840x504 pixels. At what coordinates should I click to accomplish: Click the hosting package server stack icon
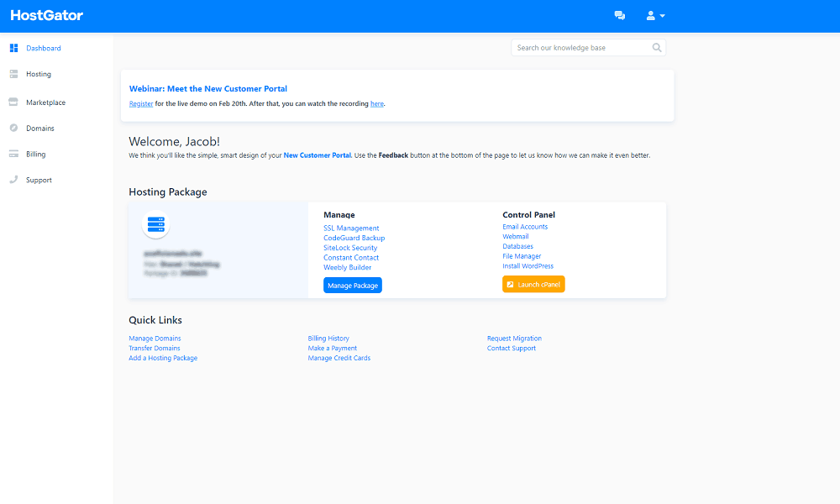[156, 224]
